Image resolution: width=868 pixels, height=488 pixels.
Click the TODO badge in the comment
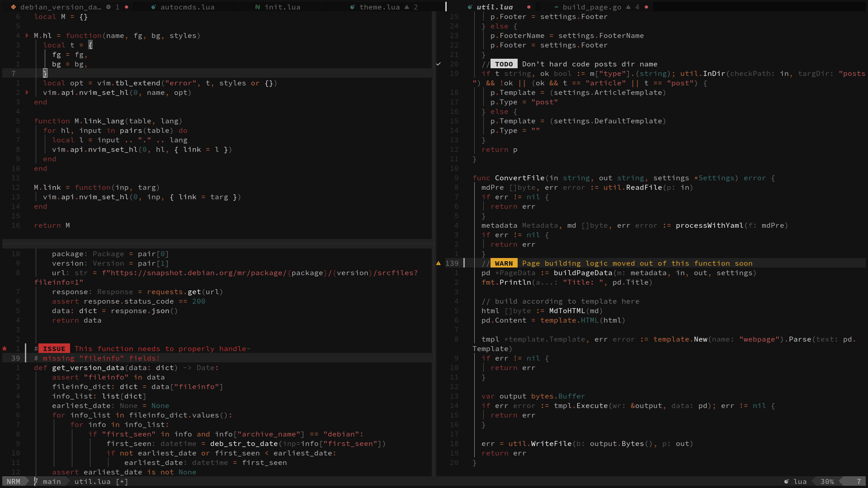point(504,64)
